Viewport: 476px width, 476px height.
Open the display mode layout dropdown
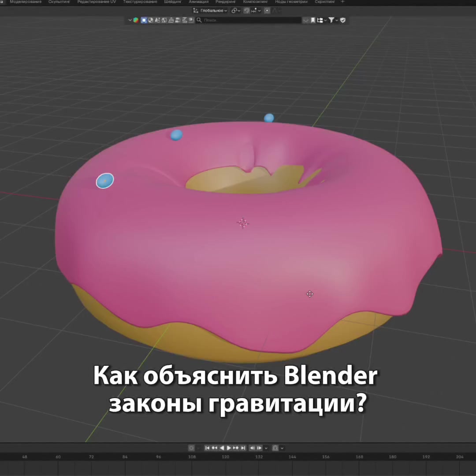321,20
